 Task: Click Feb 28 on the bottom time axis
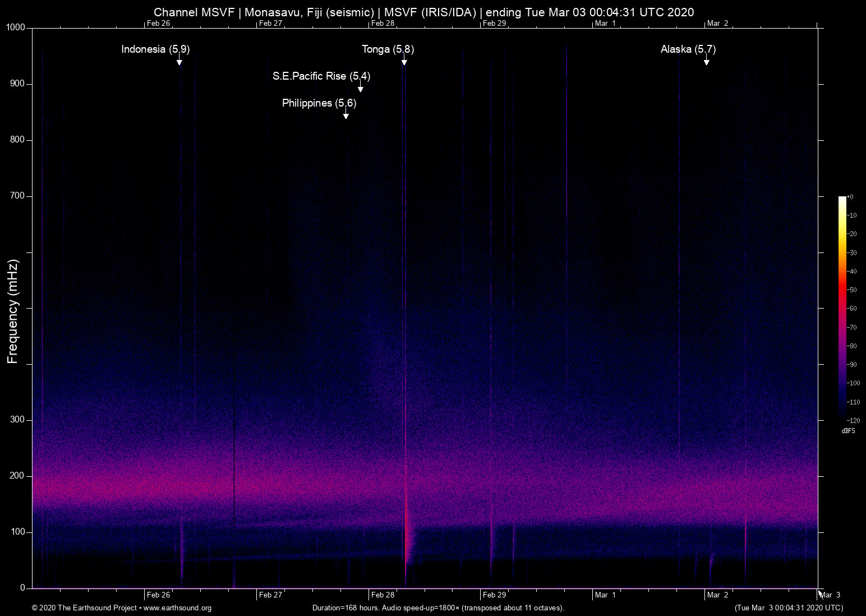(383, 595)
